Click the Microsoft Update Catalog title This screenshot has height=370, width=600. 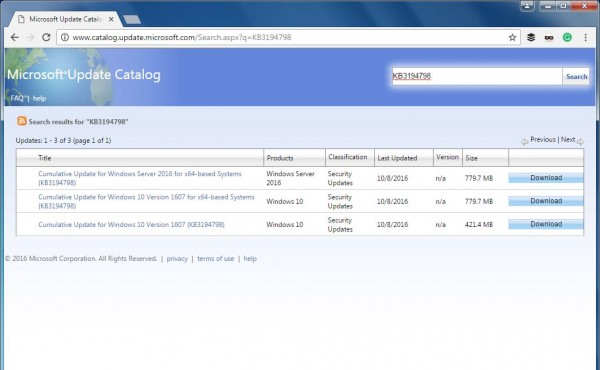coord(84,74)
